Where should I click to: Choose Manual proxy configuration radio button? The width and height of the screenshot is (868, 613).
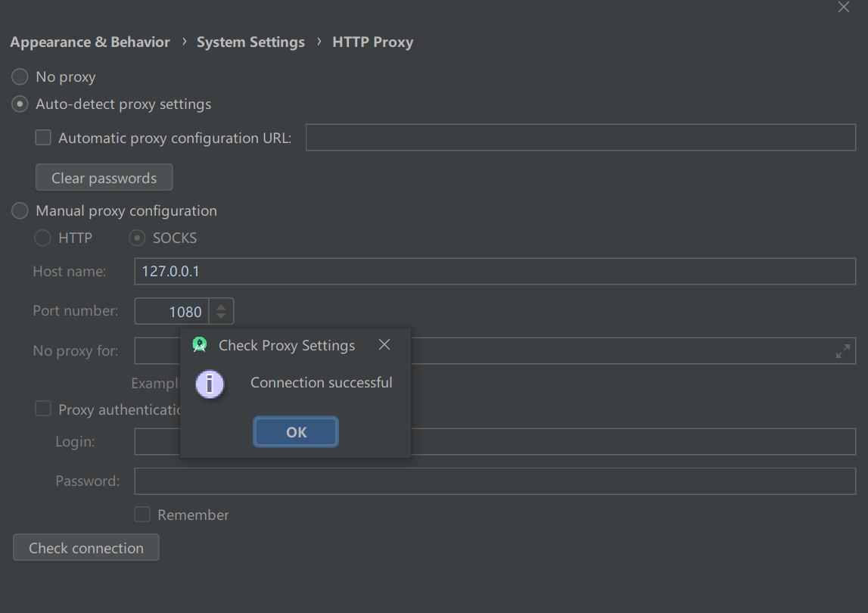click(20, 210)
